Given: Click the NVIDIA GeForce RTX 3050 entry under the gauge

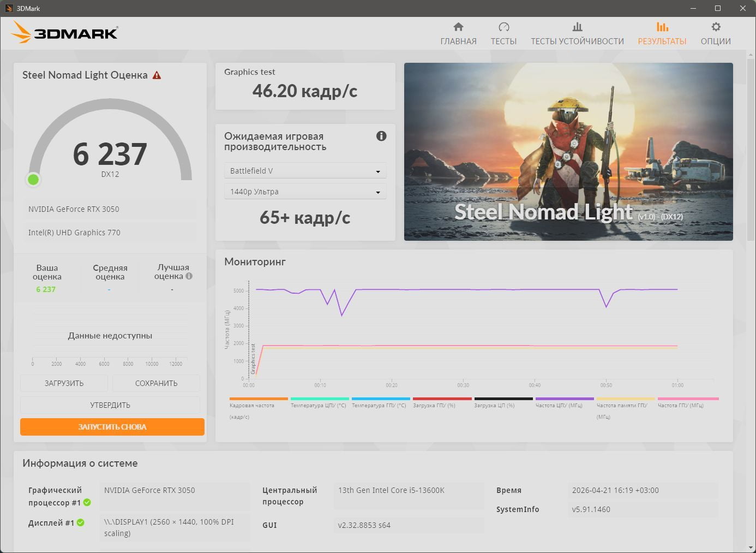Looking at the screenshot, I should 110,209.
